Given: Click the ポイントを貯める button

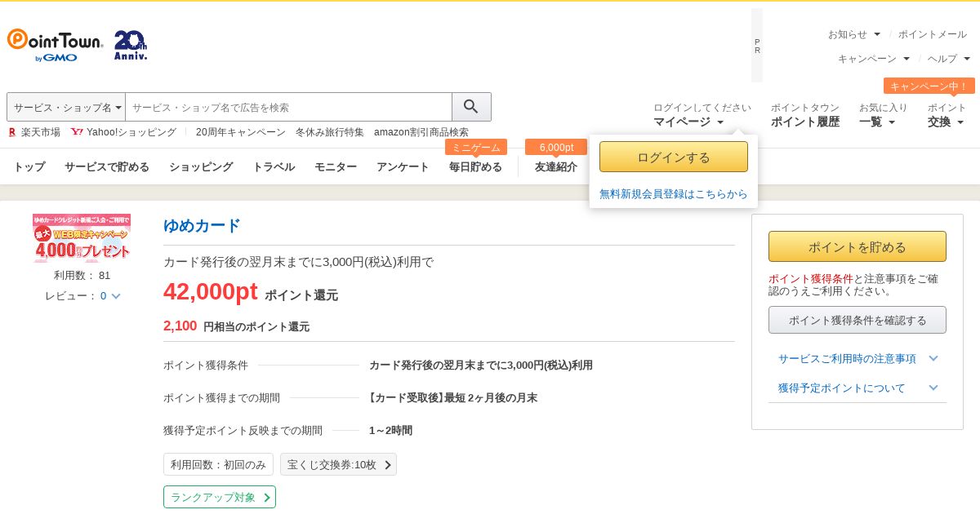Looking at the screenshot, I should click(857, 246).
